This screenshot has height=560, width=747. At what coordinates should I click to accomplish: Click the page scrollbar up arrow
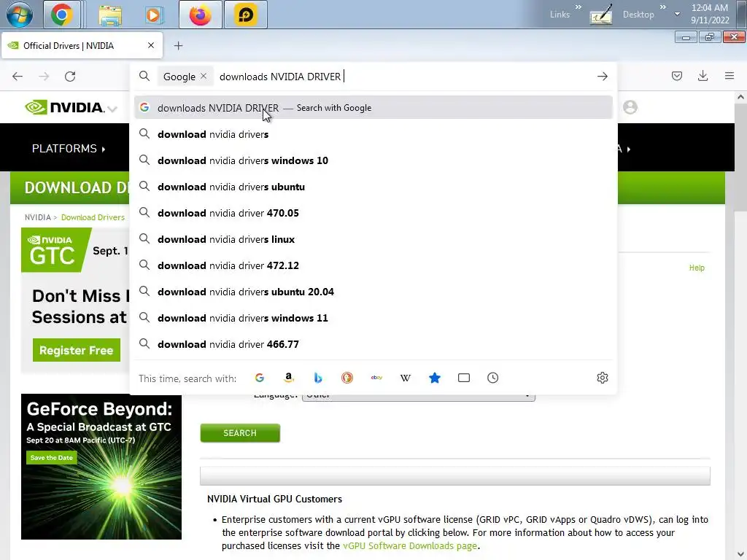(x=740, y=97)
